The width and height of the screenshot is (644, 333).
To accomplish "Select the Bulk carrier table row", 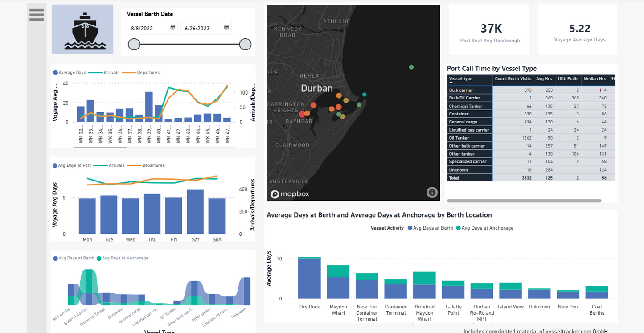I will 470,90.
